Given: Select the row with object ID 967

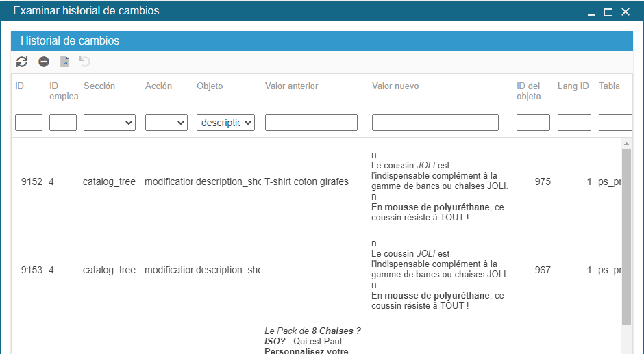Looking at the screenshot, I should click(543, 270).
